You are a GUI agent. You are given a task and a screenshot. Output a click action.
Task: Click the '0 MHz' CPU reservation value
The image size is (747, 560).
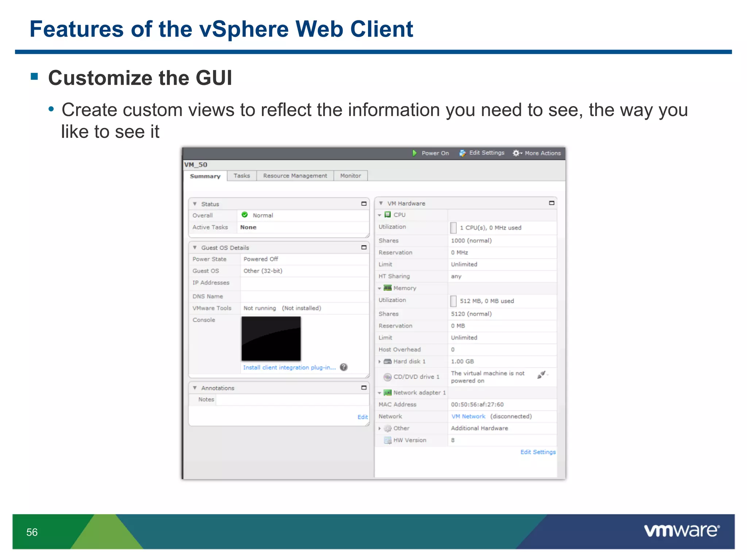[x=459, y=253]
